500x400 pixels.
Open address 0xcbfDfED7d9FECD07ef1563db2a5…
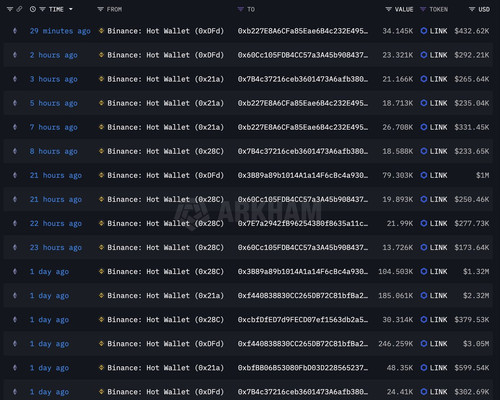(x=303, y=320)
